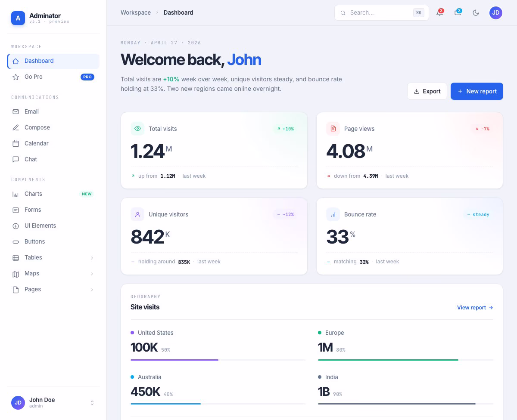Toggle dark mode with the moon icon
Image resolution: width=517 pixels, height=420 pixels.
pyautogui.click(x=476, y=12)
